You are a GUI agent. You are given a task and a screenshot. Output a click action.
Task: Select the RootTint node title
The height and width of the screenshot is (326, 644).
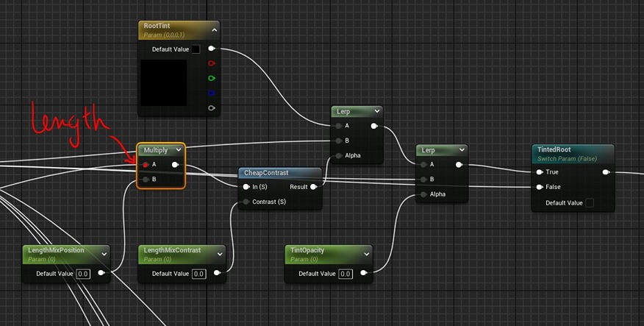click(x=157, y=26)
